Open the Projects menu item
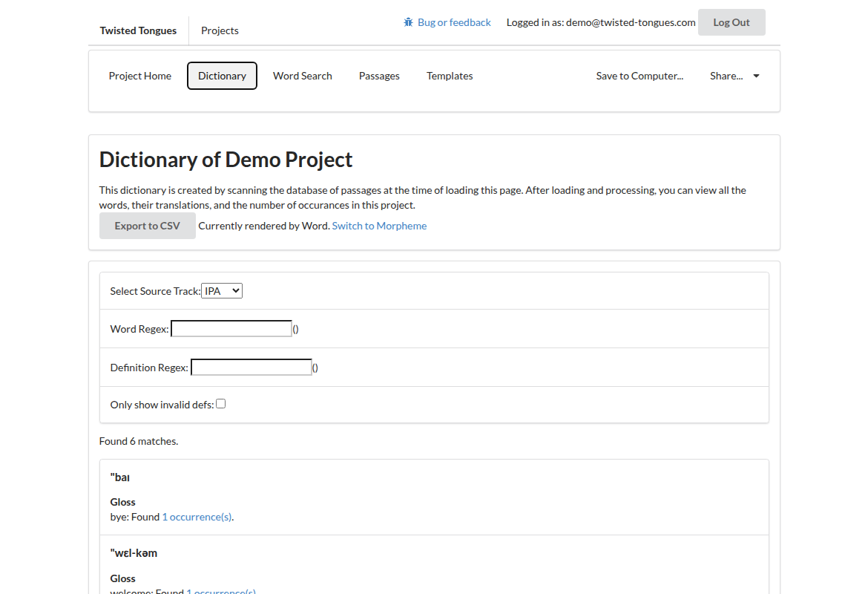868x594 pixels. (x=220, y=30)
